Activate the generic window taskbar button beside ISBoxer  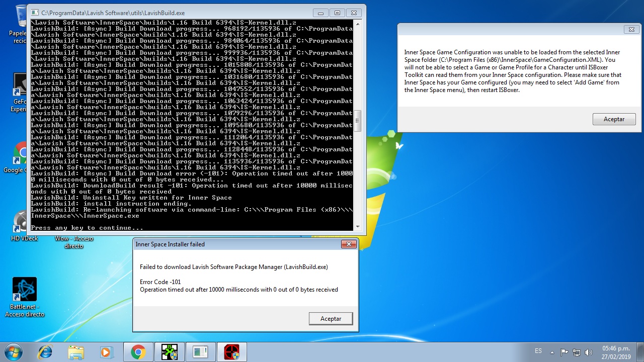tap(201, 352)
